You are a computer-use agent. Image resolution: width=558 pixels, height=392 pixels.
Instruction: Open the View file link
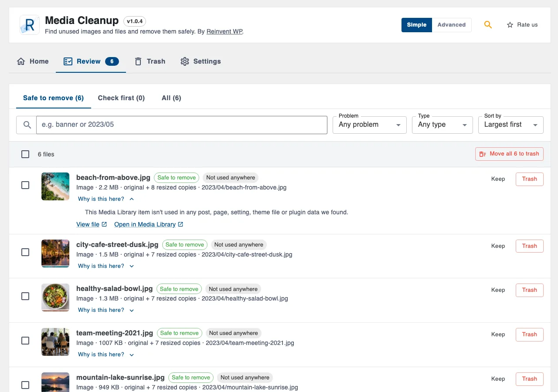(92, 225)
